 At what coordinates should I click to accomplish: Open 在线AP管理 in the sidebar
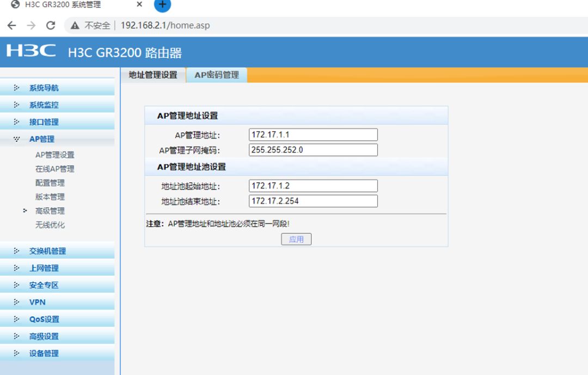pyautogui.click(x=55, y=169)
